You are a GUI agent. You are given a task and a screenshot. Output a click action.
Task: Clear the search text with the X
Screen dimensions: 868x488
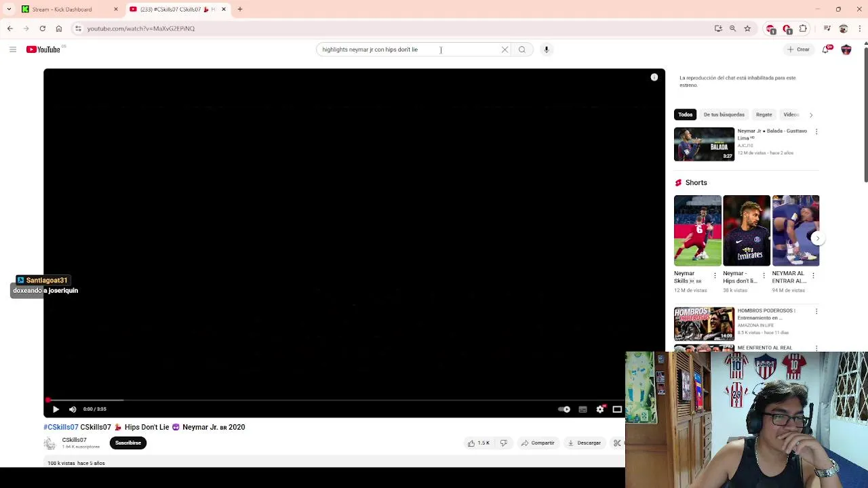(505, 49)
